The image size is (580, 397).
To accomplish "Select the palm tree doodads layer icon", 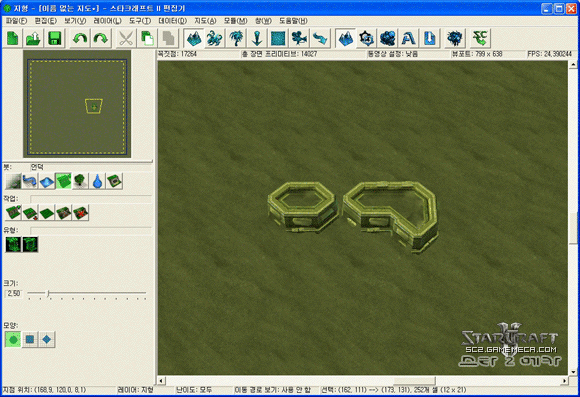I will click(236, 38).
